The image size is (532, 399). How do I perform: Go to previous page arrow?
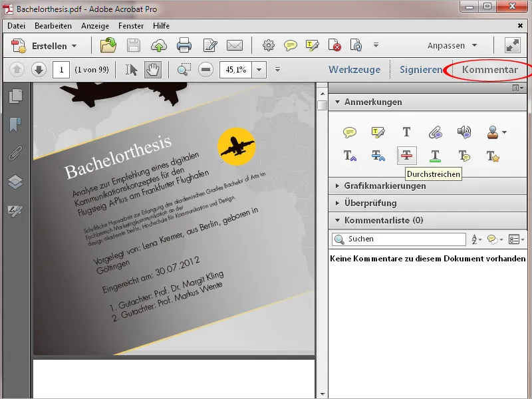(17, 70)
